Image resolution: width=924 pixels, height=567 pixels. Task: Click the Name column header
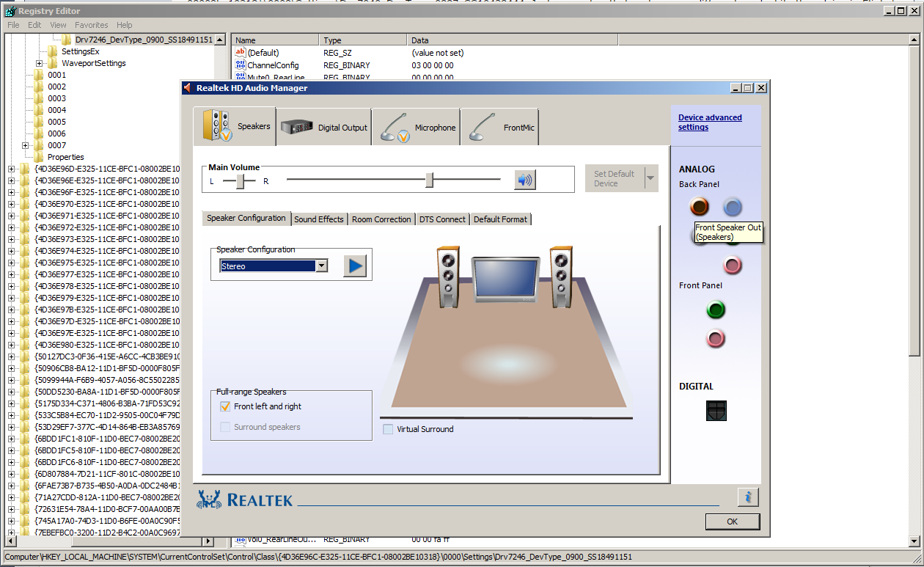pyautogui.click(x=276, y=40)
